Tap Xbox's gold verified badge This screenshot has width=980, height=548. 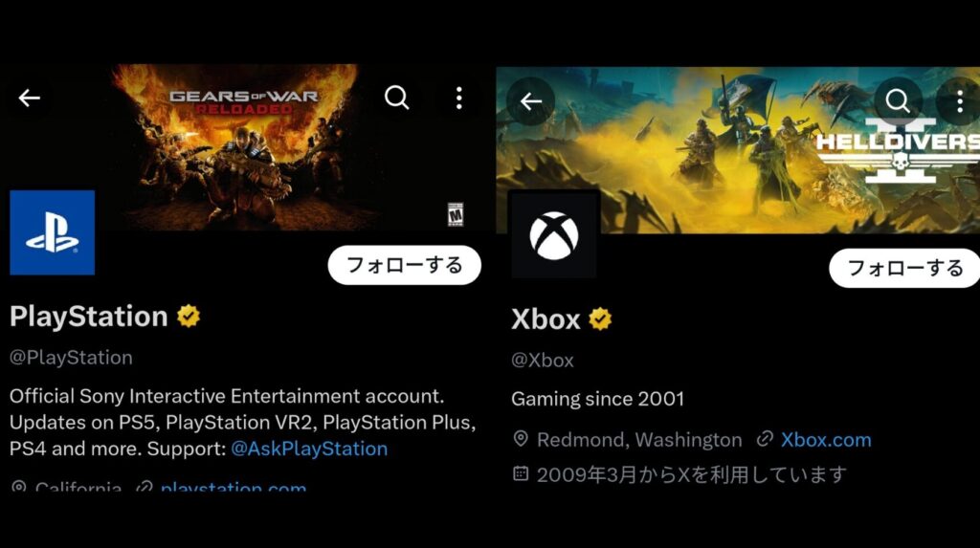(x=600, y=319)
